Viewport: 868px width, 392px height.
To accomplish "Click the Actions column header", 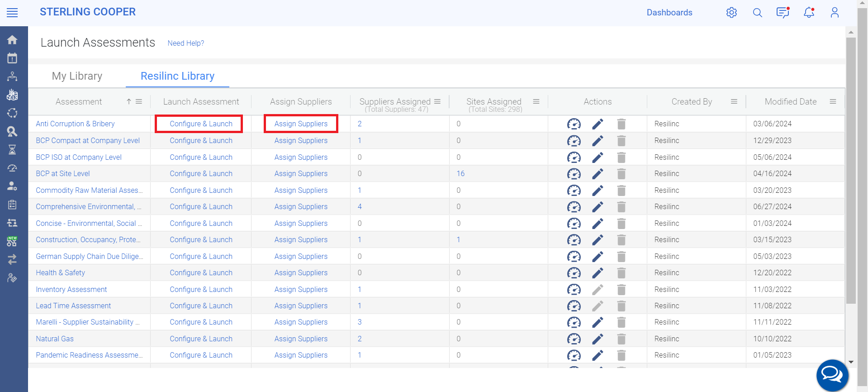I will (598, 102).
